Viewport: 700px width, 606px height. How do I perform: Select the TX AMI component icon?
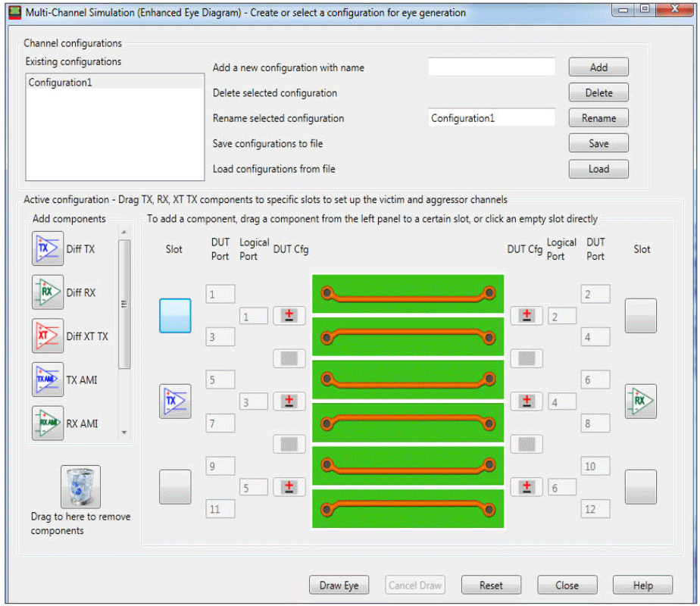click(x=47, y=380)
